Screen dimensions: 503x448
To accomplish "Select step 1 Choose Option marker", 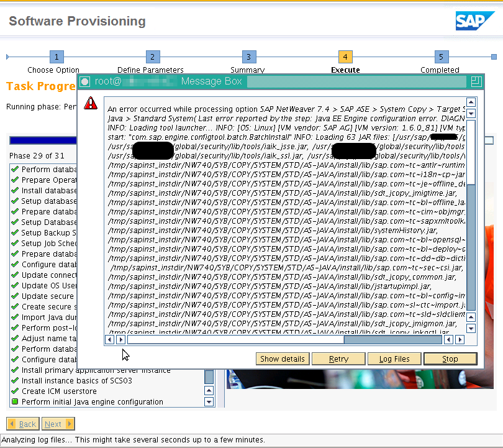I will click(57, 57).
